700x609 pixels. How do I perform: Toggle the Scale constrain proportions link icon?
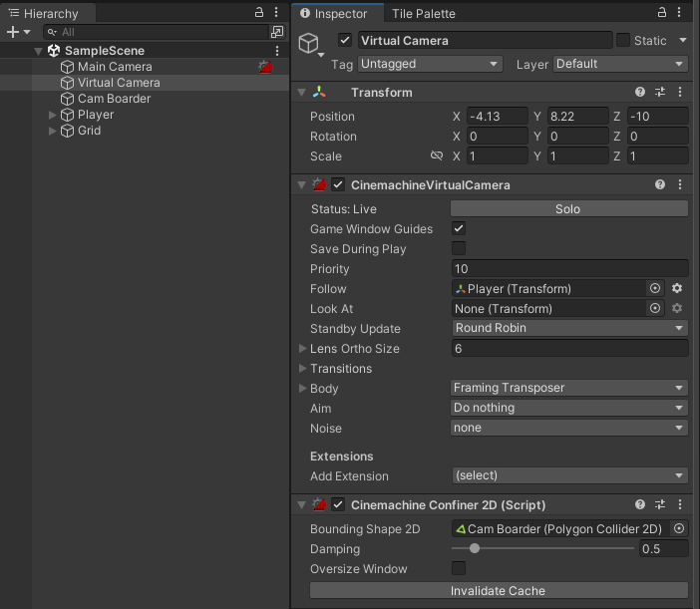click(x=437, y=155)
